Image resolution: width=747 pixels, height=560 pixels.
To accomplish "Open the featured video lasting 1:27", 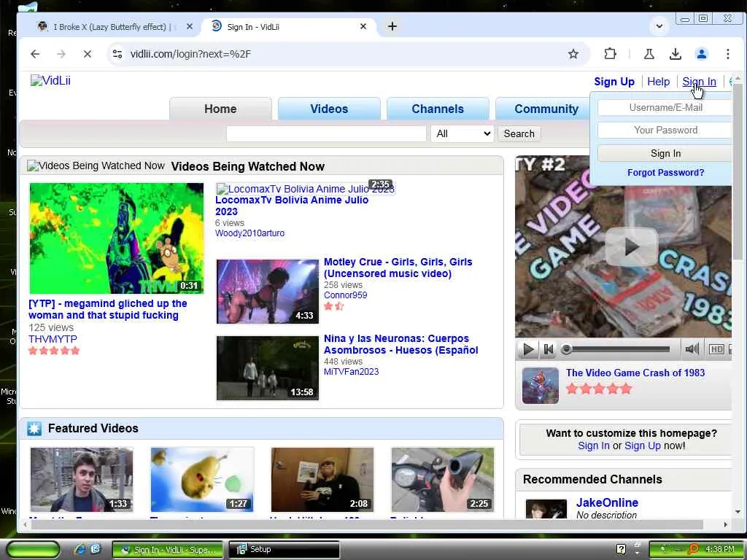I will pyautogui.click(x=202, y=480).
